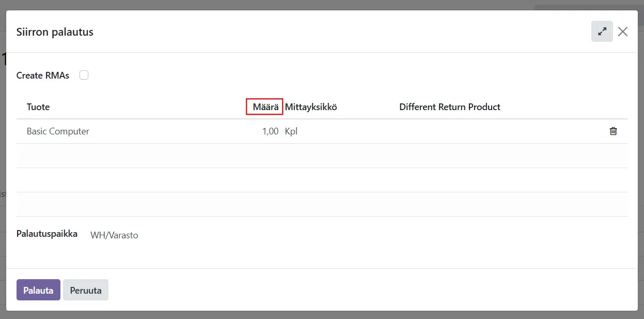Delete the Basic Computer return line
The height and width of the screenshot is (319, 644).
(613, 131)
